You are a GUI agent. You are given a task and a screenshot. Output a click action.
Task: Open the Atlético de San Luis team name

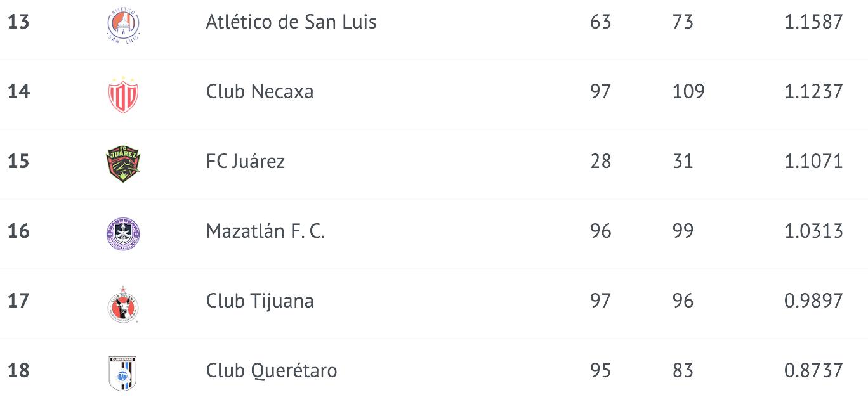(291, 22)
